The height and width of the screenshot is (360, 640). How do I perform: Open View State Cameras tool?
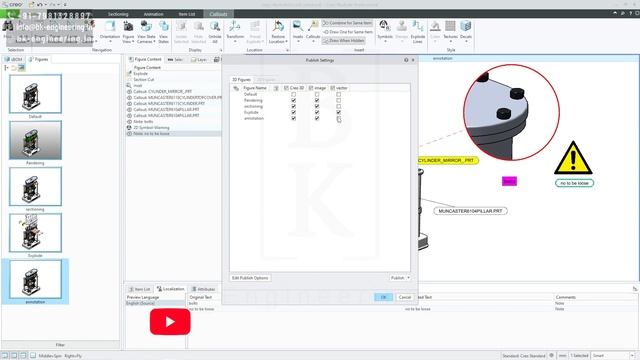146,31
